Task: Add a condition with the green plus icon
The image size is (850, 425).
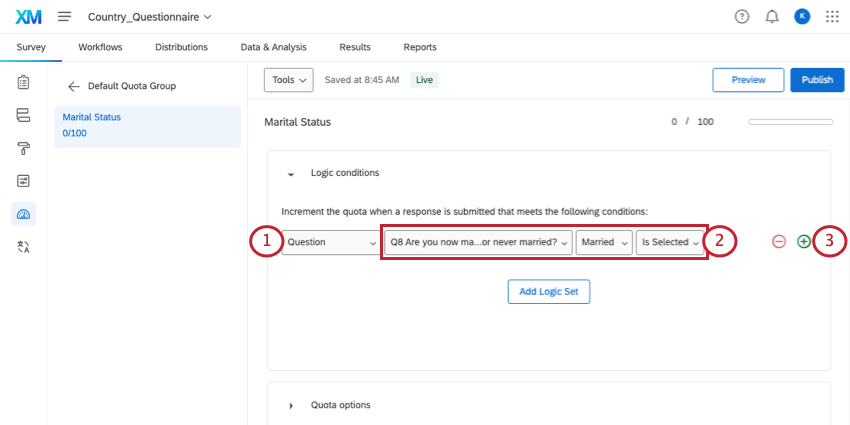Action: pyautogui.click(x=803, y=242)
